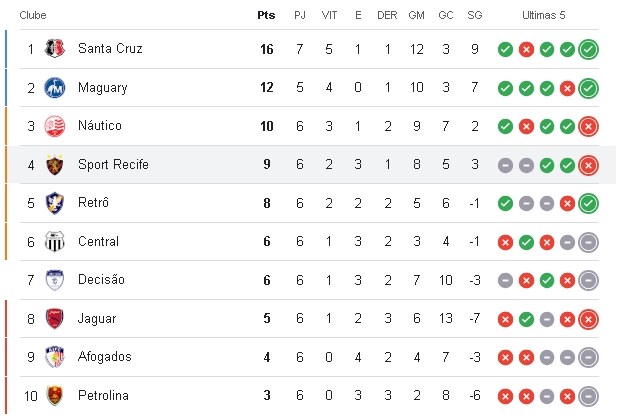619x417 pixels.
Task: Click the Jaguar club crest
Action: point(54,319)
